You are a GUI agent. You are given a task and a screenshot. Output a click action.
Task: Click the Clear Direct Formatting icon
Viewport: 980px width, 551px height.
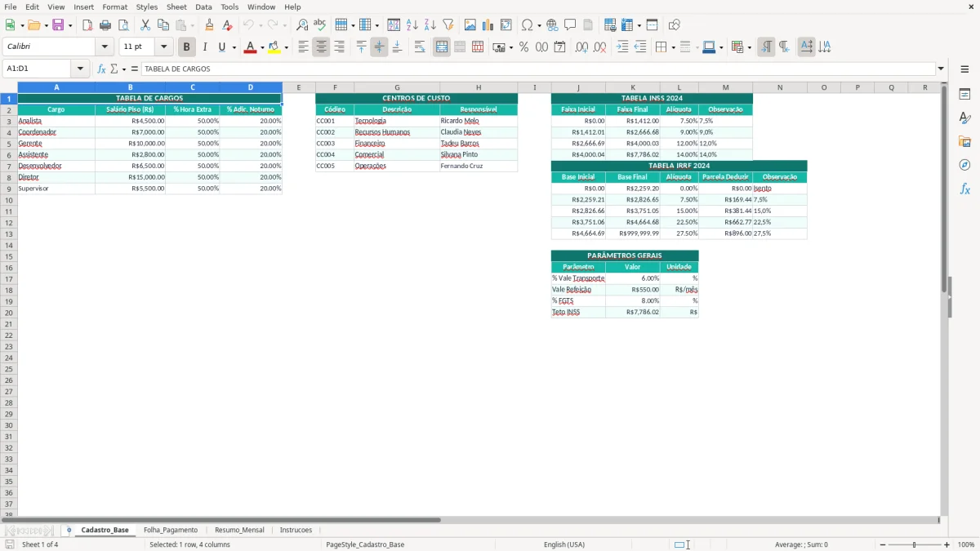tap(227, 25)
